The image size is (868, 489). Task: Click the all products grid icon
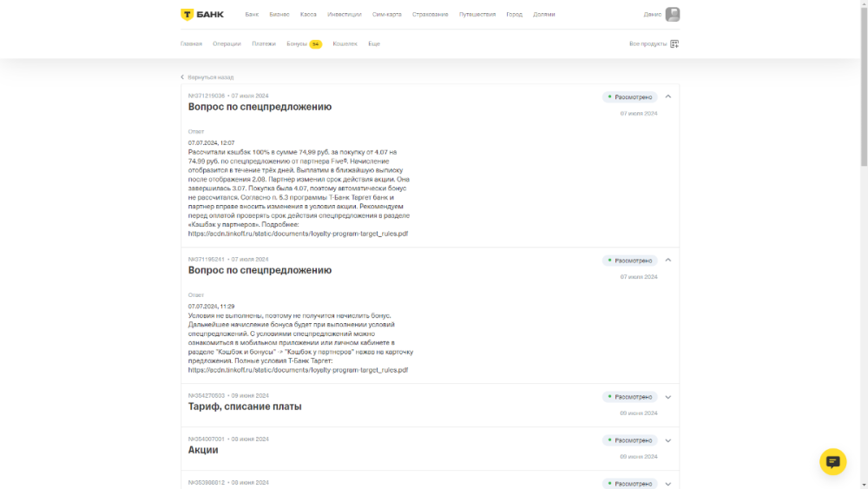click(x=674, y=43)
